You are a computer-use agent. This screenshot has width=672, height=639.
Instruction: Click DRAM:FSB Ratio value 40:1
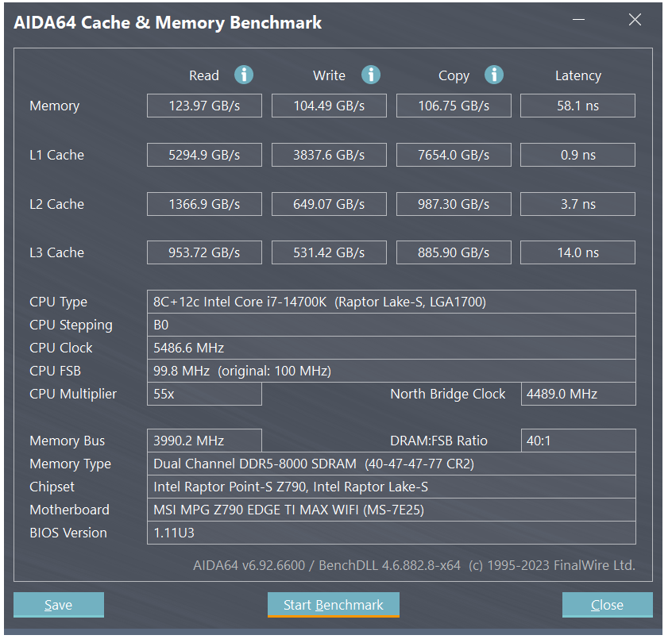578,441
